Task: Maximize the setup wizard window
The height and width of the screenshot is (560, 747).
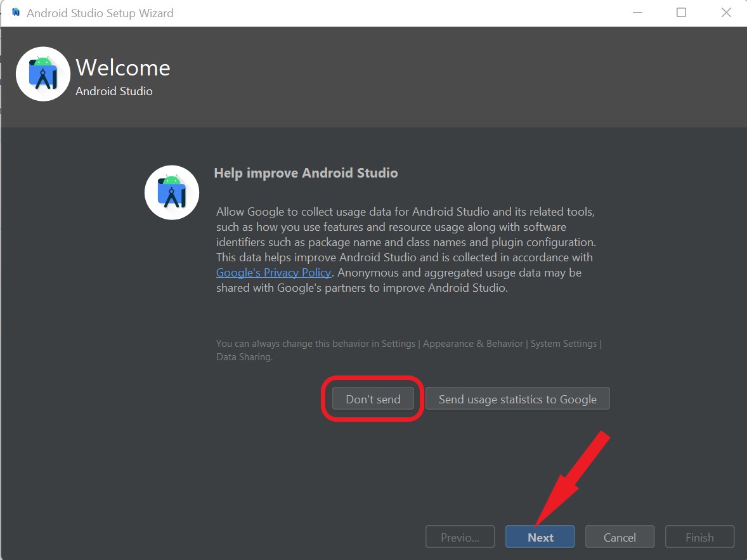Action: coord(681,12)
